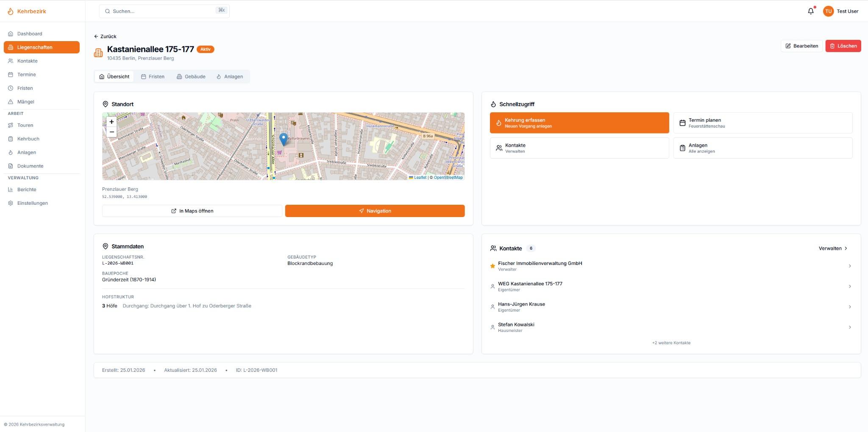
Task: Click the notification bell icon
Action: click(810, 11)
